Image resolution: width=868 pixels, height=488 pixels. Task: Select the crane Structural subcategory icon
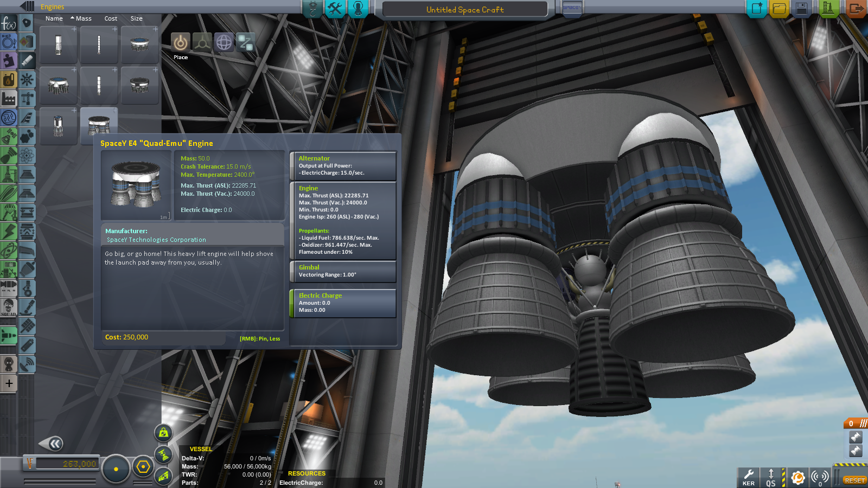(x=27, y=99)
